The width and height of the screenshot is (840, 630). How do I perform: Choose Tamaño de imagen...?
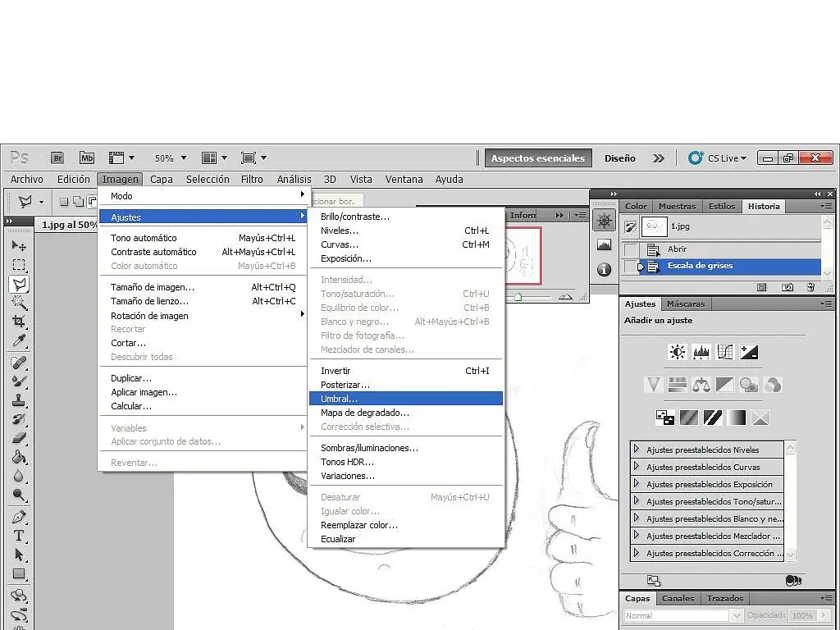(203, 287)
